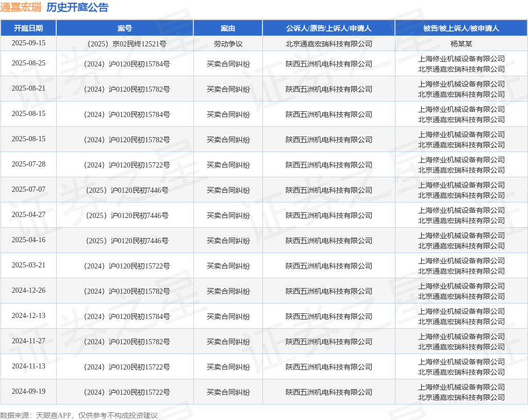528x420 pixels.
Task: Click the date 2025-04-27
Action: pos(28,215)
